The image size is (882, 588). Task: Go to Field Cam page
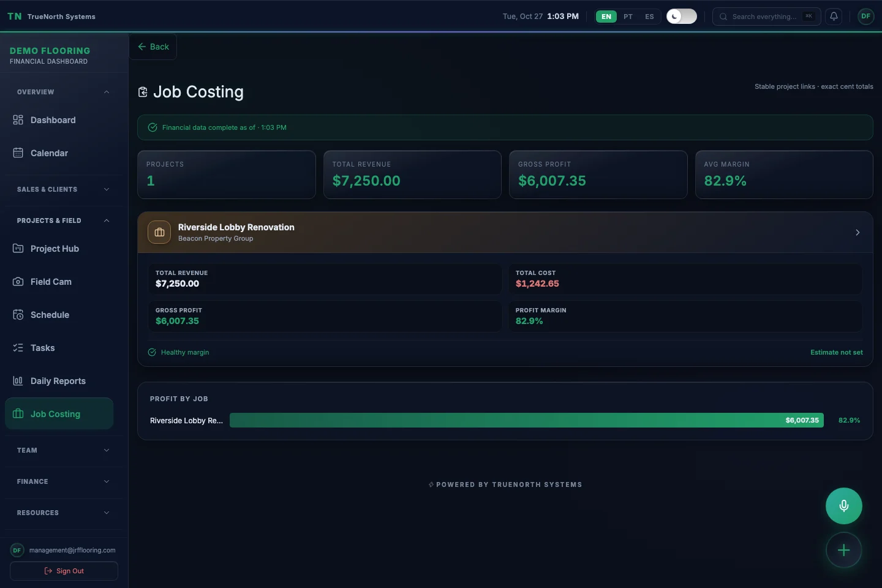(59, 282)
